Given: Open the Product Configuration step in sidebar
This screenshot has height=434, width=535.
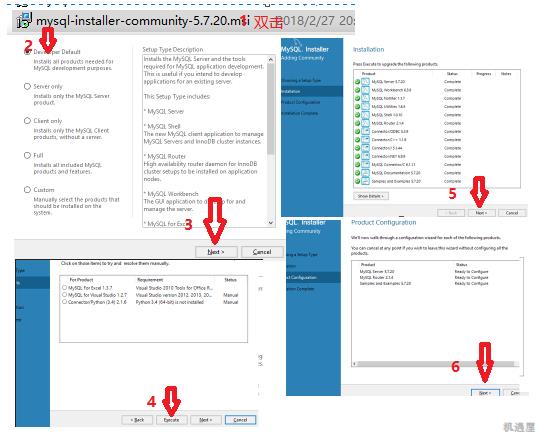Looking at the screenshot, I should tap(300, 102).
